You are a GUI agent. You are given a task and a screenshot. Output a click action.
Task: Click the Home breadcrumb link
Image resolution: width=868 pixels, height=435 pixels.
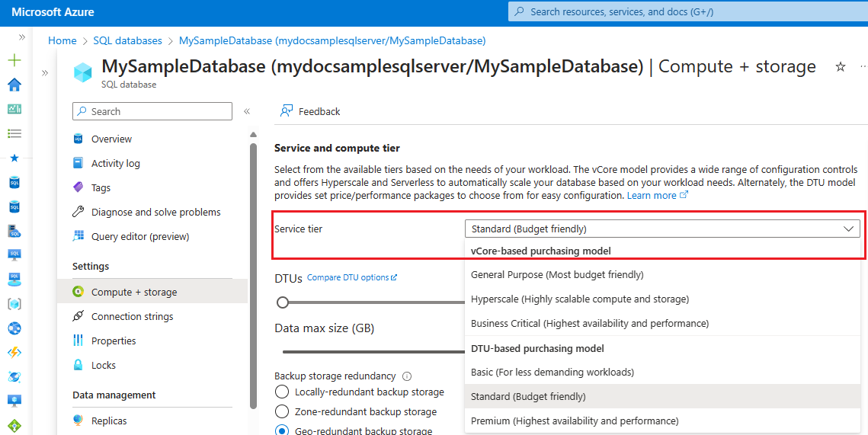click(x=62, y=40)
